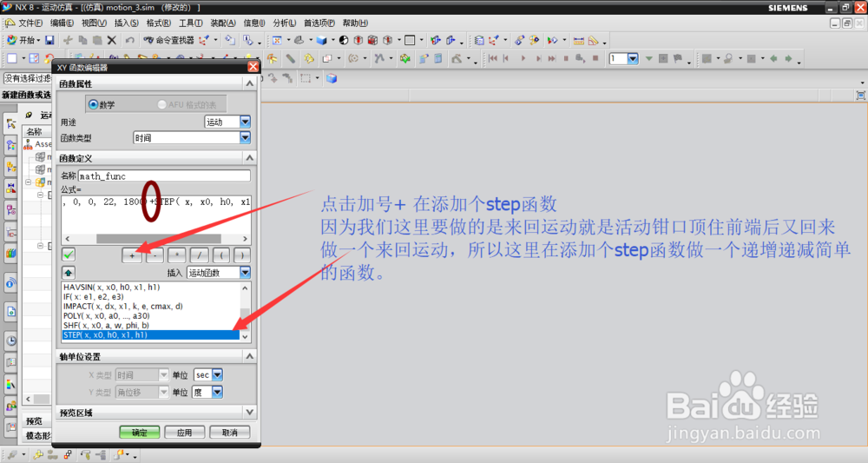Select the shaded blue cube render icon
The image size is (868, 463).
coord(322,41)
